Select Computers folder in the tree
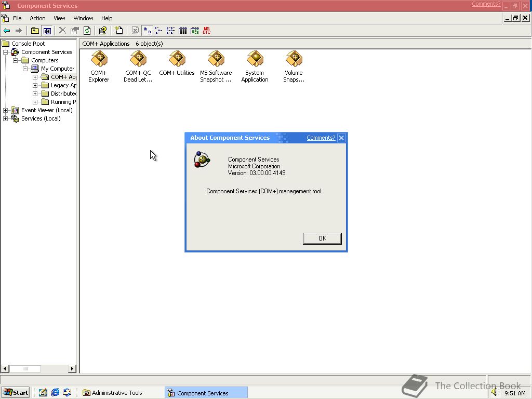This screenshot has width=532, height=399. click(x=45, y=60)
